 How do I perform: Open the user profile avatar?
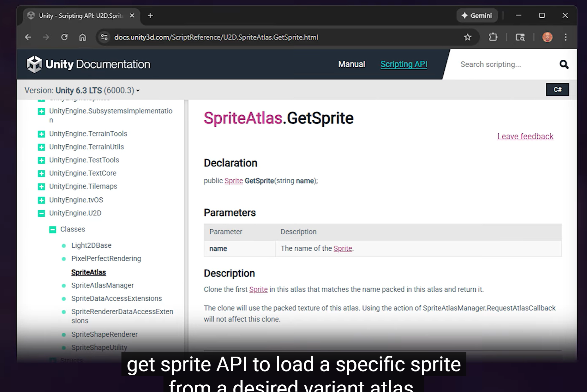coord(548,37)
